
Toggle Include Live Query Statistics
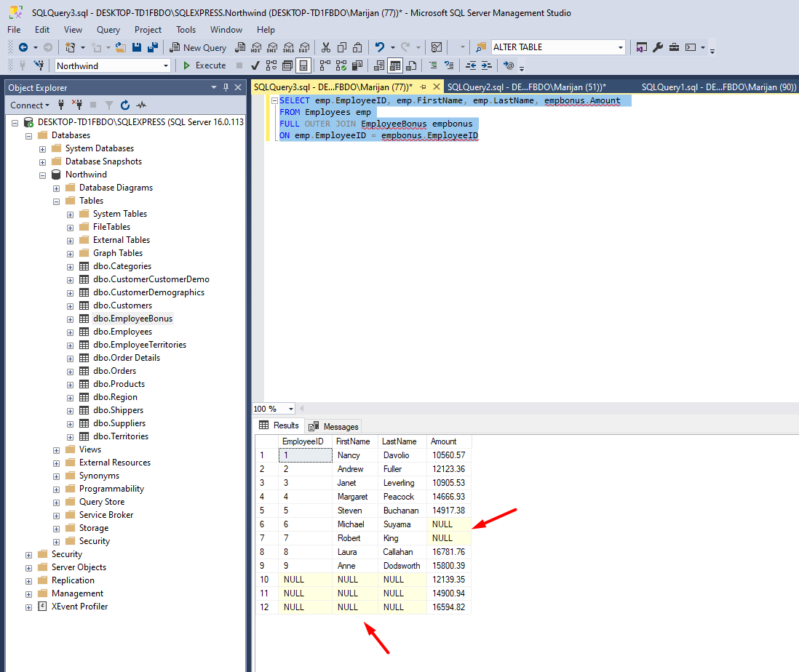(341, 65)
